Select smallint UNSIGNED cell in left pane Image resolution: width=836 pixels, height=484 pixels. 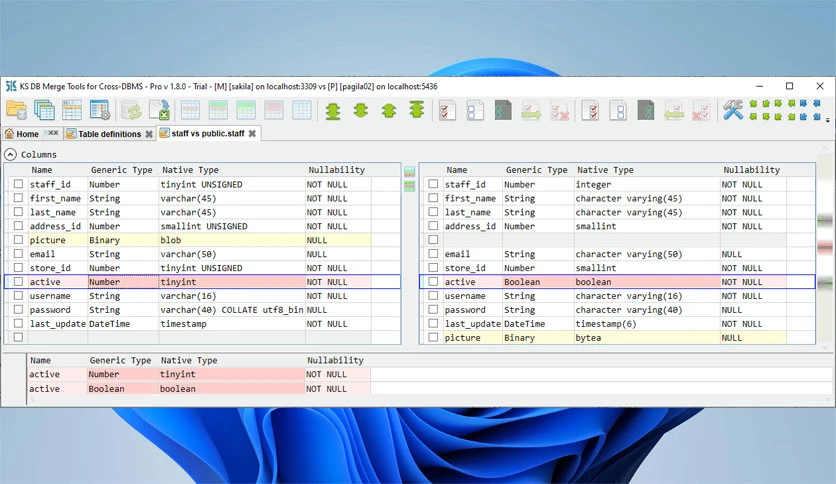[x=232, y=226]
